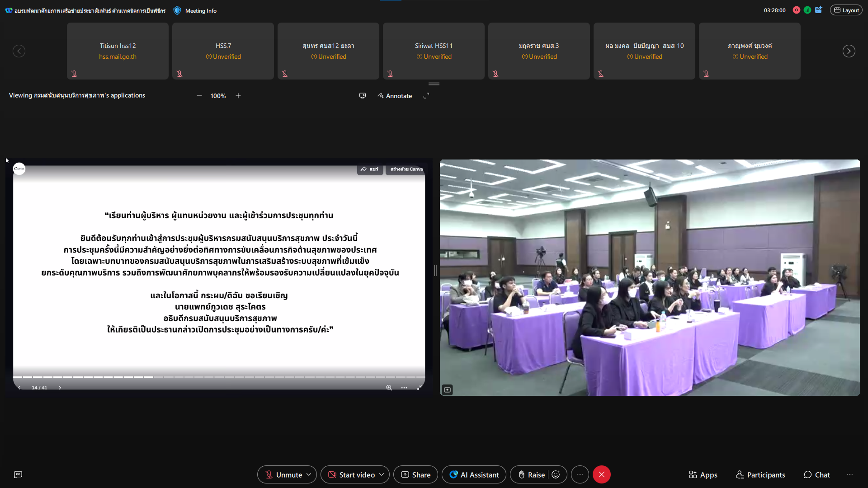Zoom out the shared content view

tap(199, 96)
